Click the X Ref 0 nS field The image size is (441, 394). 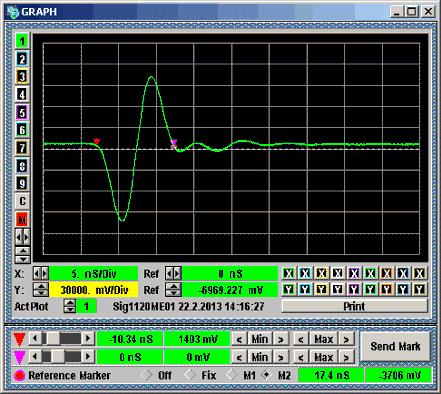tap(230, 274)
